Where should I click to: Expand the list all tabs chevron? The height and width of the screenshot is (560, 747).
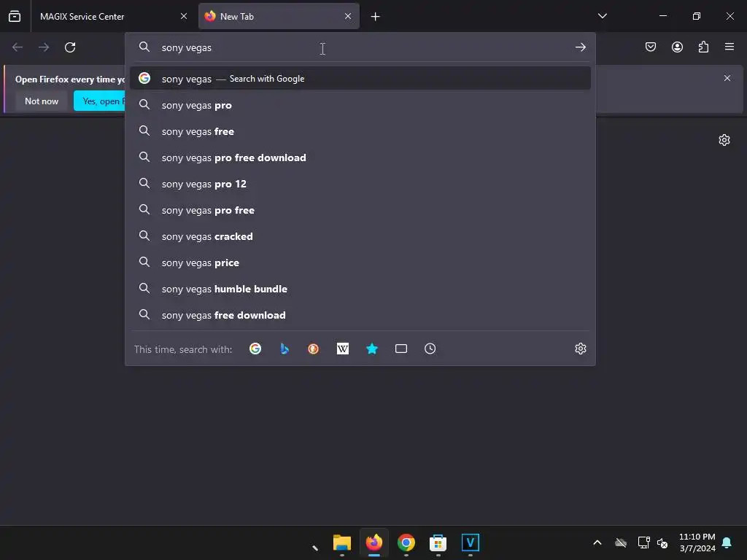(x=602, y=16)
